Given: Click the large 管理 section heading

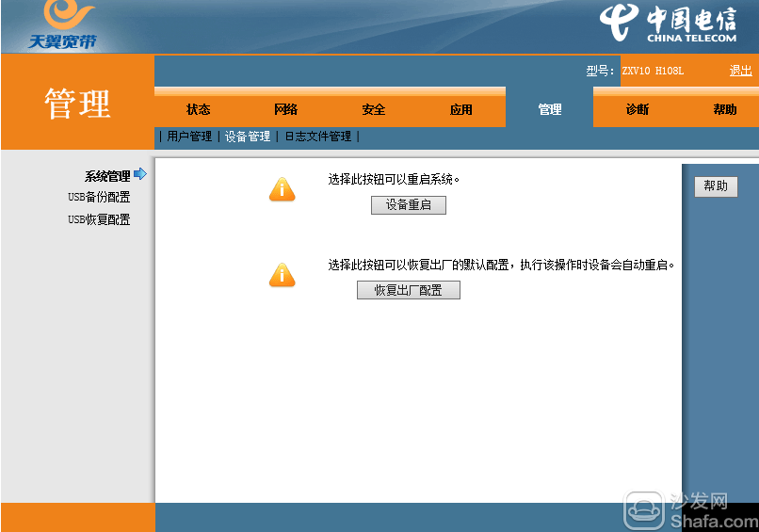Looking at the screenshot, I should [x=77, y=104].
